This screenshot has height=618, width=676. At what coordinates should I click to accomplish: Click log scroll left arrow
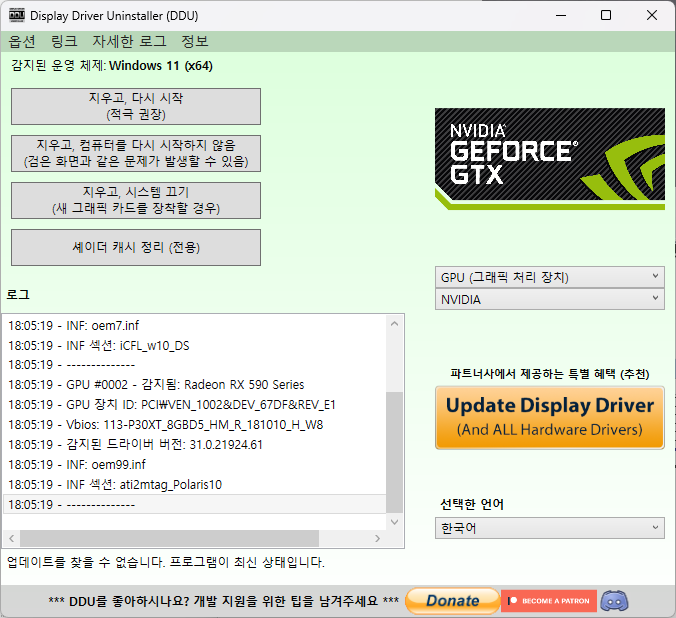tap(12, 538)
